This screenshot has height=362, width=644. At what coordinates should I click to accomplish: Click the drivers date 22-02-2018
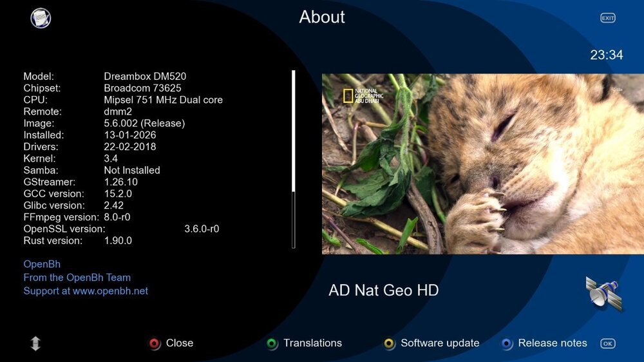[x=130, y=147]
